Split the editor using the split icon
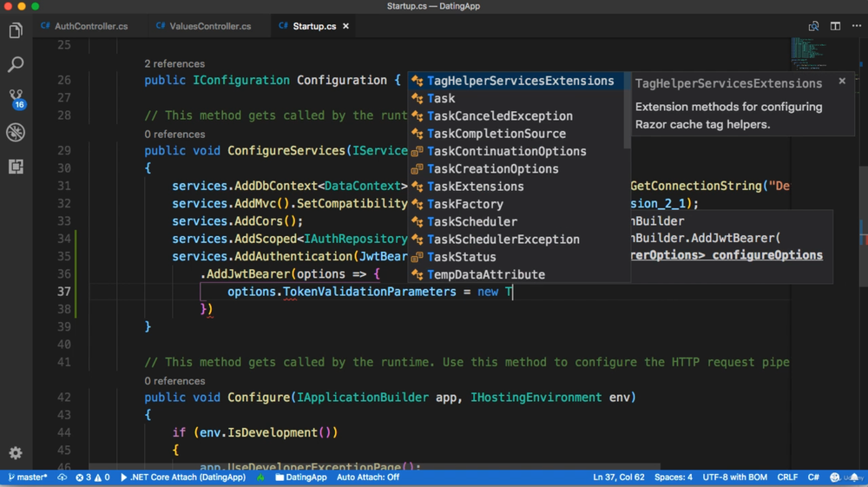The image size is (868, 487). 835,26
